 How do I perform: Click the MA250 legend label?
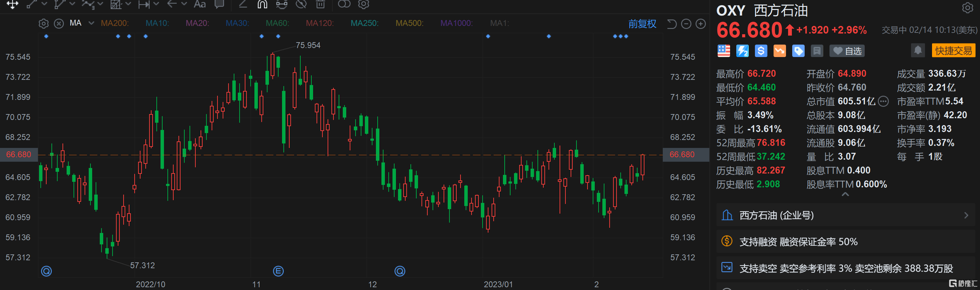(x=365, y=23)
